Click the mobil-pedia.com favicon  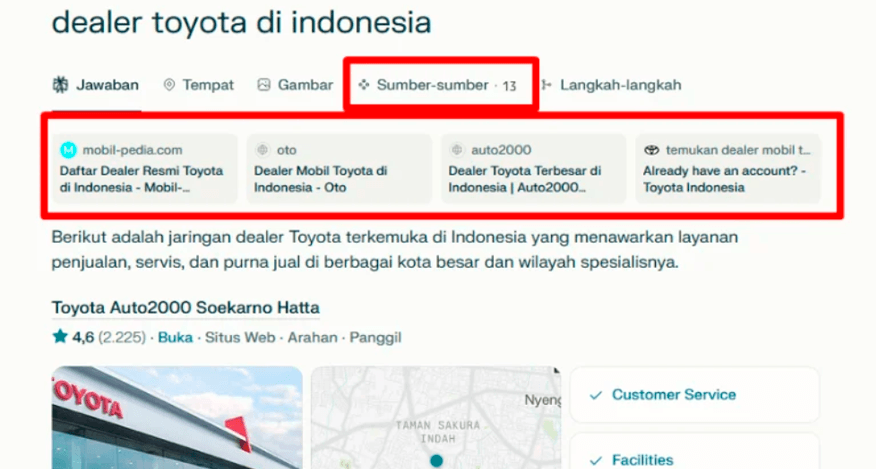coord(68,150)
